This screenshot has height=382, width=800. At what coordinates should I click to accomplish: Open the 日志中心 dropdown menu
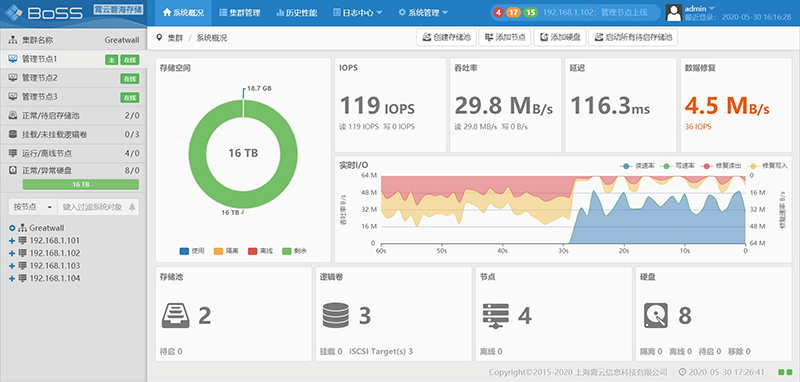(358, 13)
